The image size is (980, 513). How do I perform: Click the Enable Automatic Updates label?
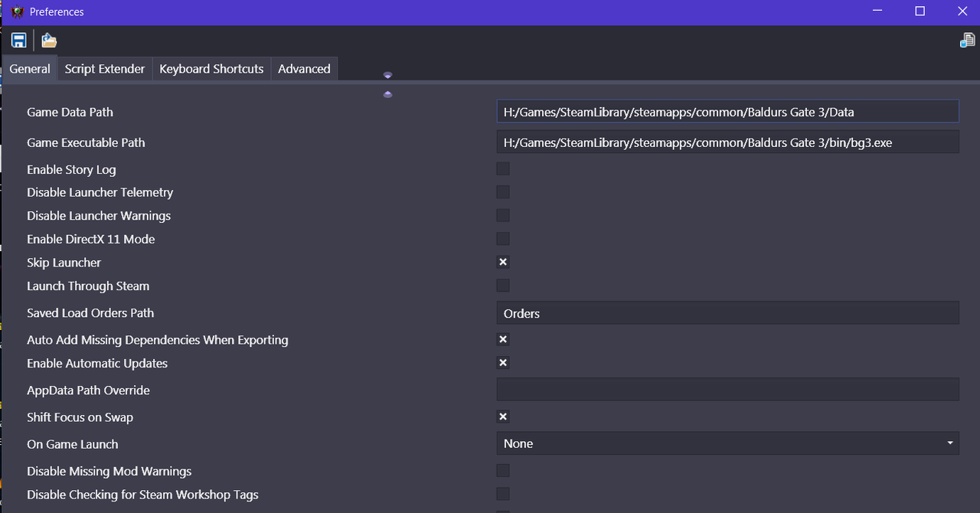click(97, 363)
